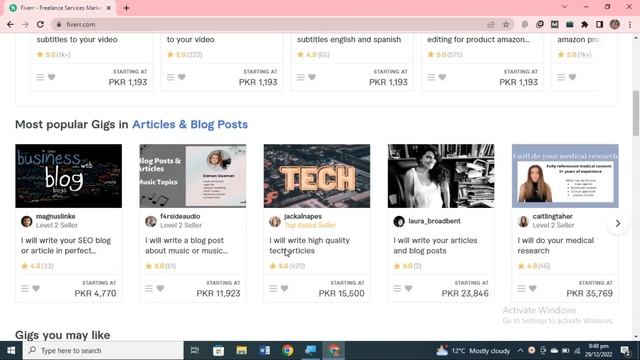Reload the Fiverr page
640x360 pixels.
40,24
